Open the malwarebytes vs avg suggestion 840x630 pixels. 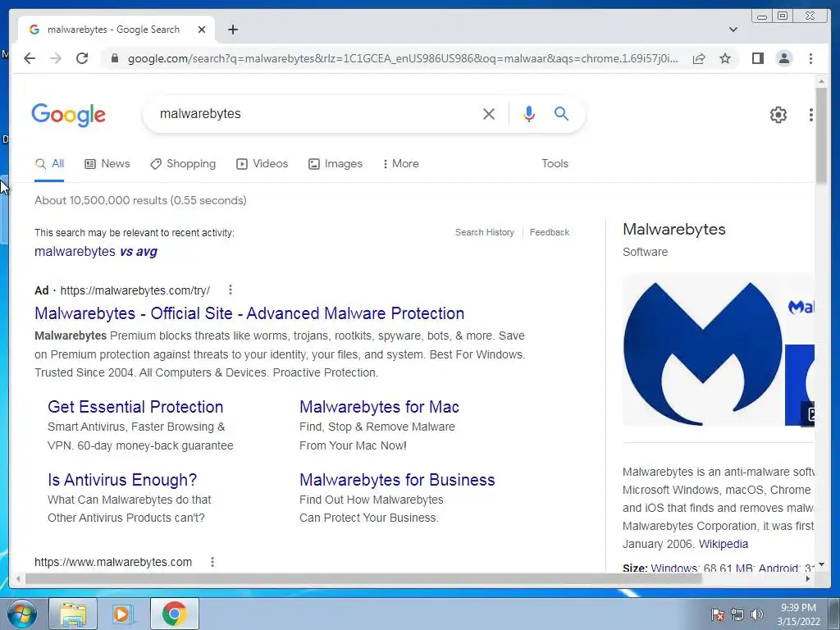coord(96,251)
